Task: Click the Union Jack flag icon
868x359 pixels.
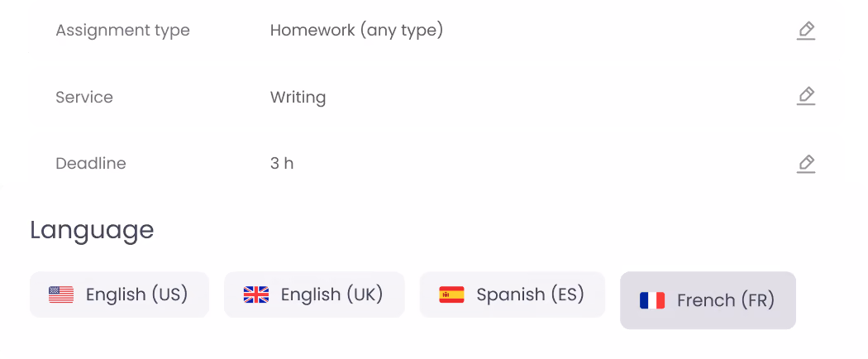Action: coord(255,294)
